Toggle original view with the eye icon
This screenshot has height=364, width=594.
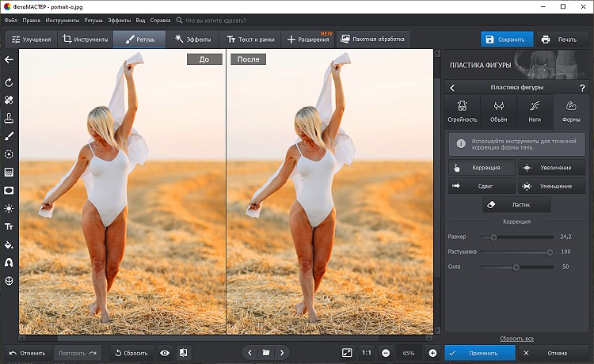coord(165,352)
